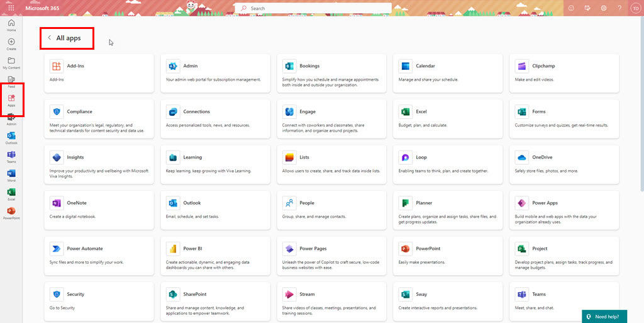
Task: Go to Home in left sidebar
Action: click(x=11, y=25)
